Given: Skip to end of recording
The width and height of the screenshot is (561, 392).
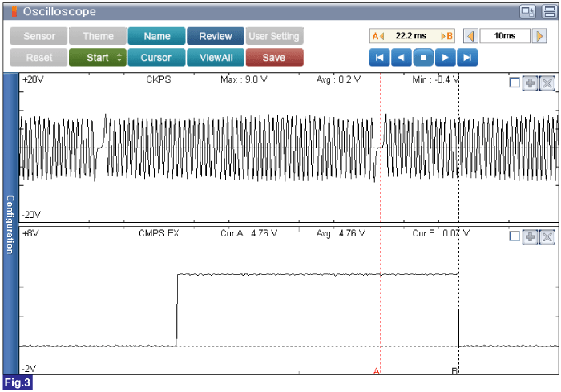Looking at the screenshot, I should click(x=467, y=57).
